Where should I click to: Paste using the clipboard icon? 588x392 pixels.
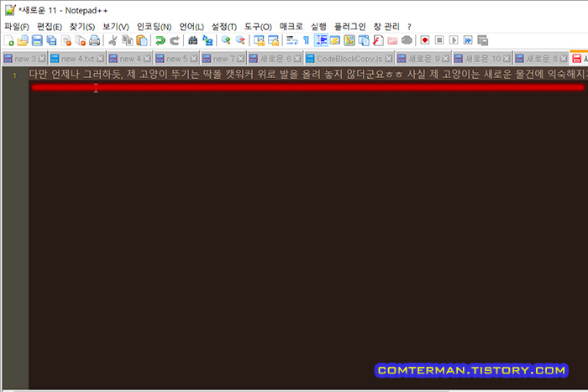142,40
